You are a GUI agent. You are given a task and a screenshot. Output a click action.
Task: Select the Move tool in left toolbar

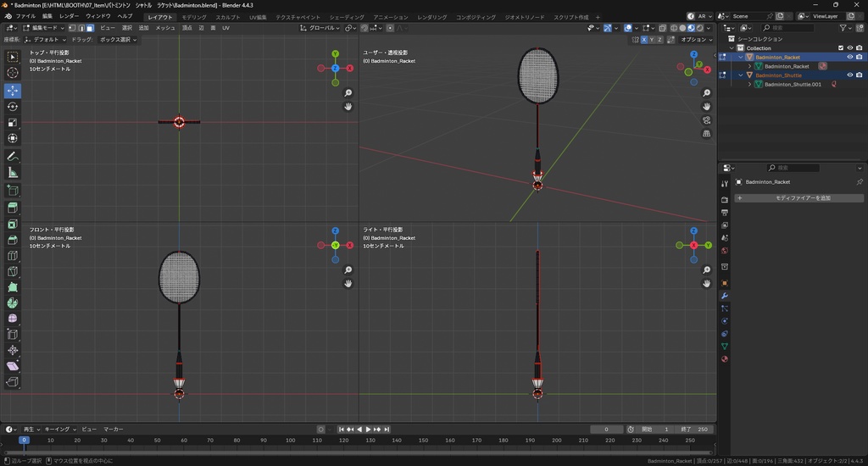[13, 91]
